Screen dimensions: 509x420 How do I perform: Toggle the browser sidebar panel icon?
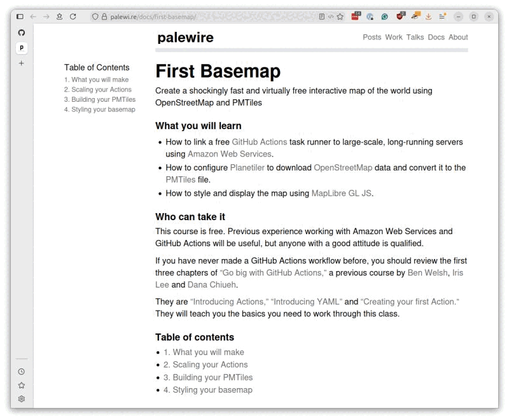tap(20, 17)
